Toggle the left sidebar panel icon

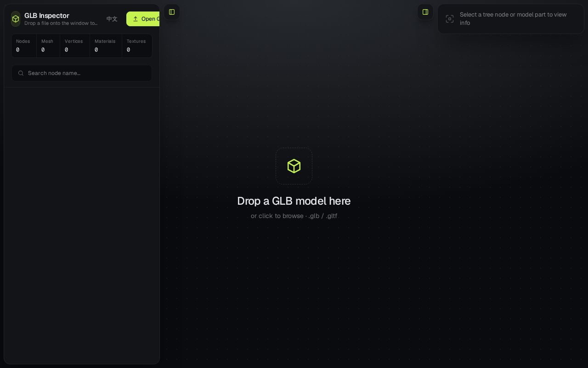(x=172, y=12)
